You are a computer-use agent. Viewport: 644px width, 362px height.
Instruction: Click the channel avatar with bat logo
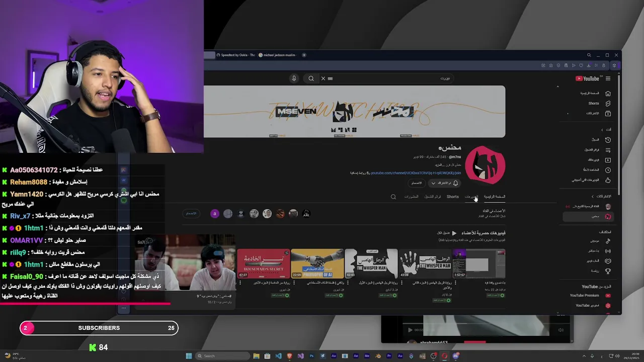click(485, 165)
